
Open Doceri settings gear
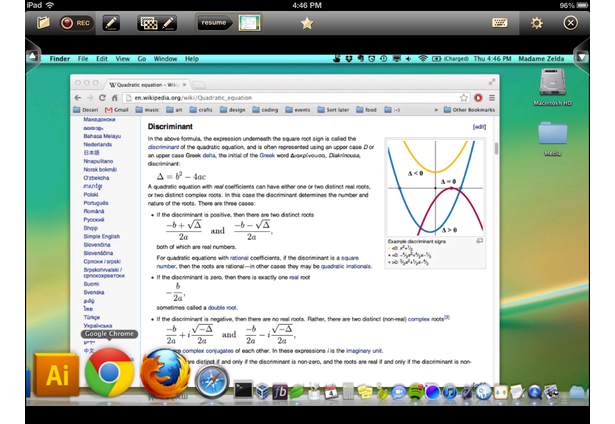coord(537,23)
